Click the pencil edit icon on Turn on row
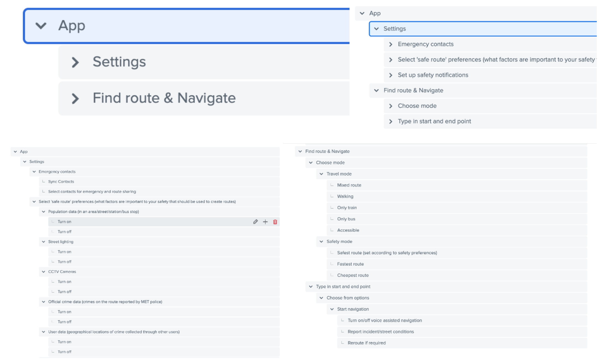 click(x=255, y=222)
